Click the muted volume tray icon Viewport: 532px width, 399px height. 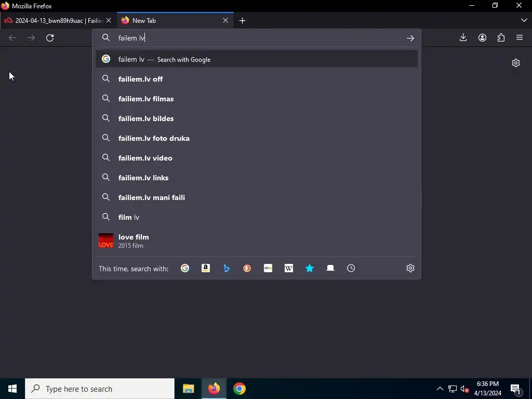(x=464, y=389)
